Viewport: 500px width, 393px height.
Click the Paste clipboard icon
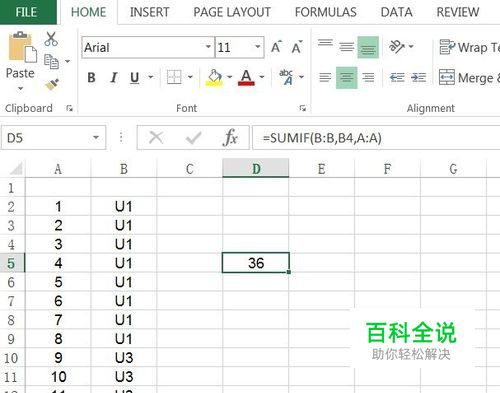[x=22, y=47]
